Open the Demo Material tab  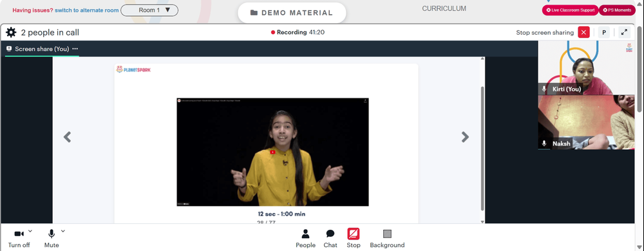[292, 13]
